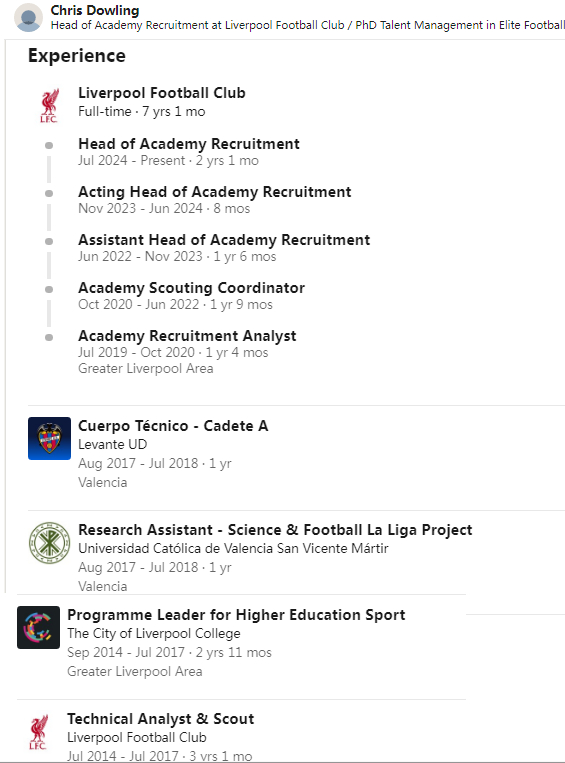Viewport: 565px width, 763px height.
Task: Click LFC logo beside Technical Analyst & Scout
Action: pyautogui.click(x=38, y=731)
